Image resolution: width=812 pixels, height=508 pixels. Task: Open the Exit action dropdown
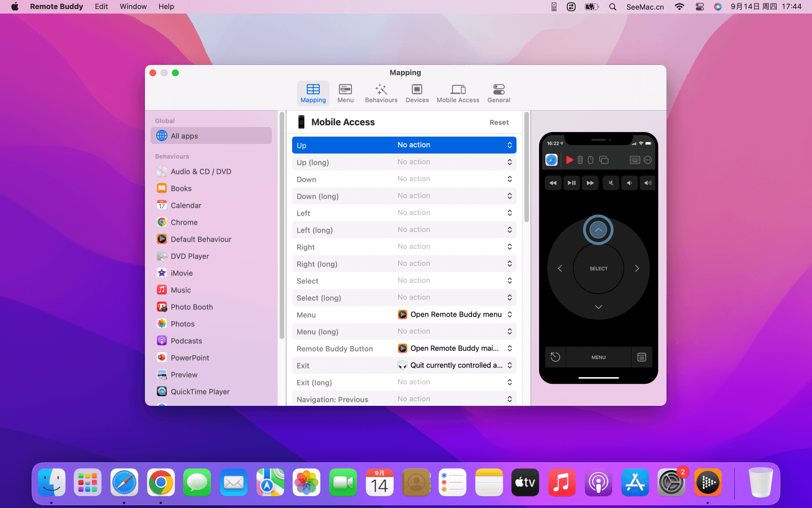tap(454, 365)
